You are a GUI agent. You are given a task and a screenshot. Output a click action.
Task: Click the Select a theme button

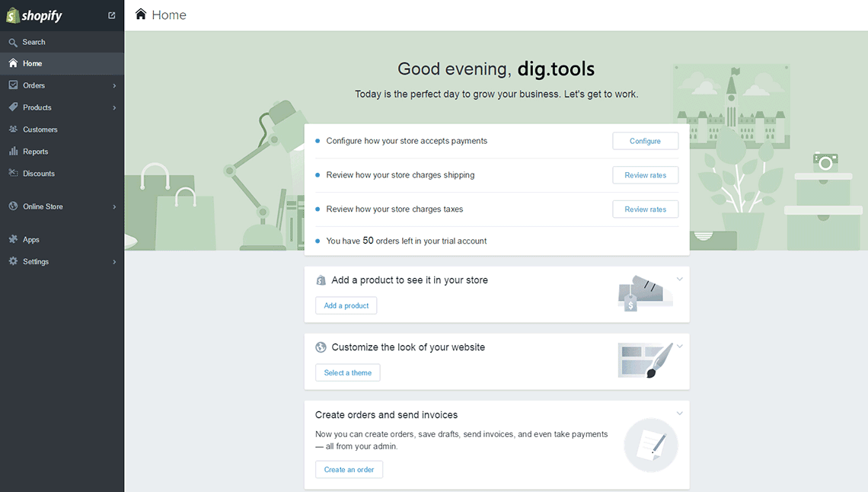[x=347, y=373]
